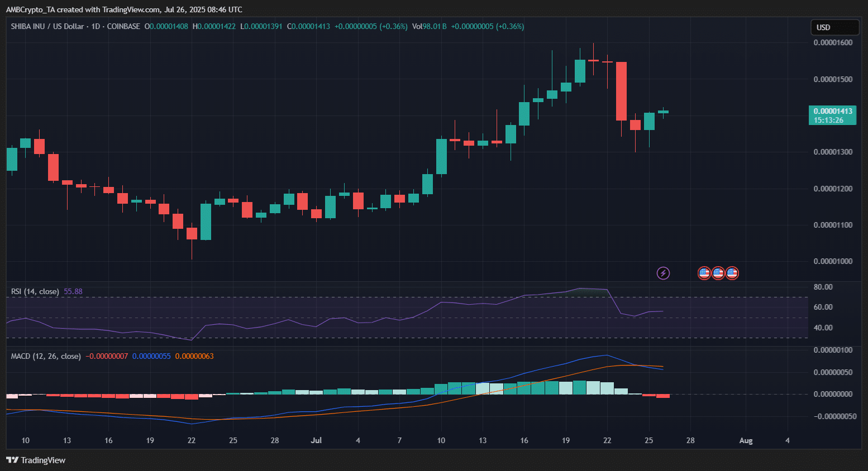The height and width of the screenshot is (471, 868).
Task: Select the MACD (12, 26, close) indicator legend
Action: (x=46, y=356)
